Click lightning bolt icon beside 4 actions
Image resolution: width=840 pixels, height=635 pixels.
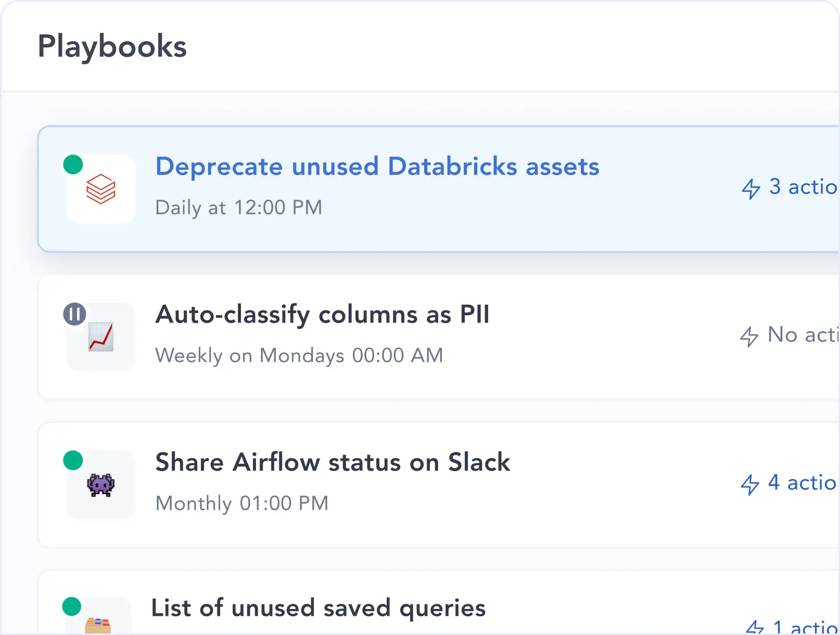[x=749, y=484]
